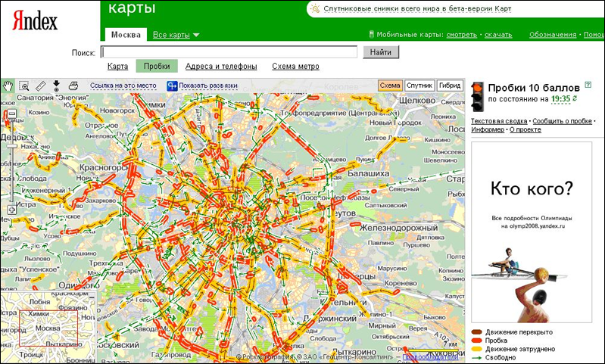Click the Щелково label on map
This screenshot has width=605, height=364.
click(x=417, y=101)
